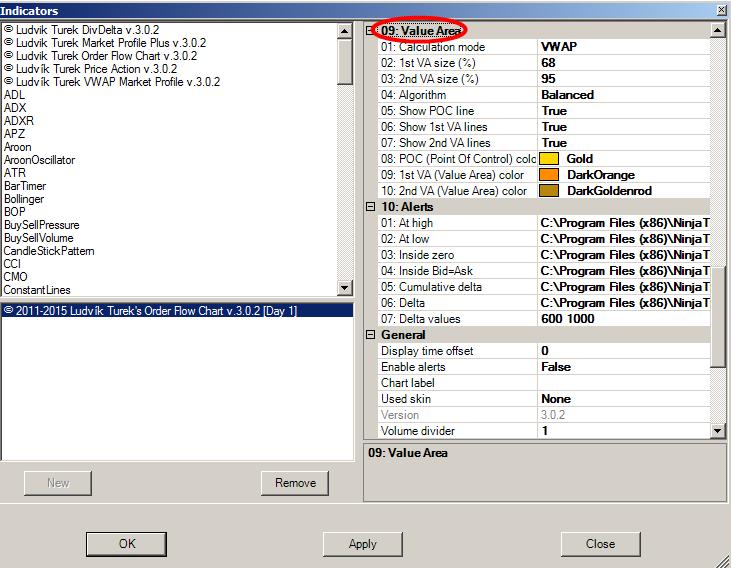Edit the At high alert file path

pos(624,223)
